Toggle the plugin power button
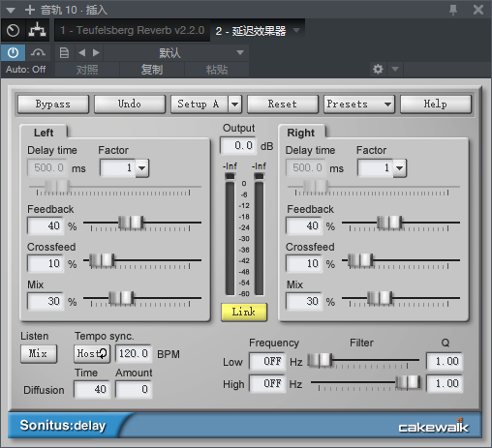492x448 pixels. pyautogui.click(x=13, y=52)
